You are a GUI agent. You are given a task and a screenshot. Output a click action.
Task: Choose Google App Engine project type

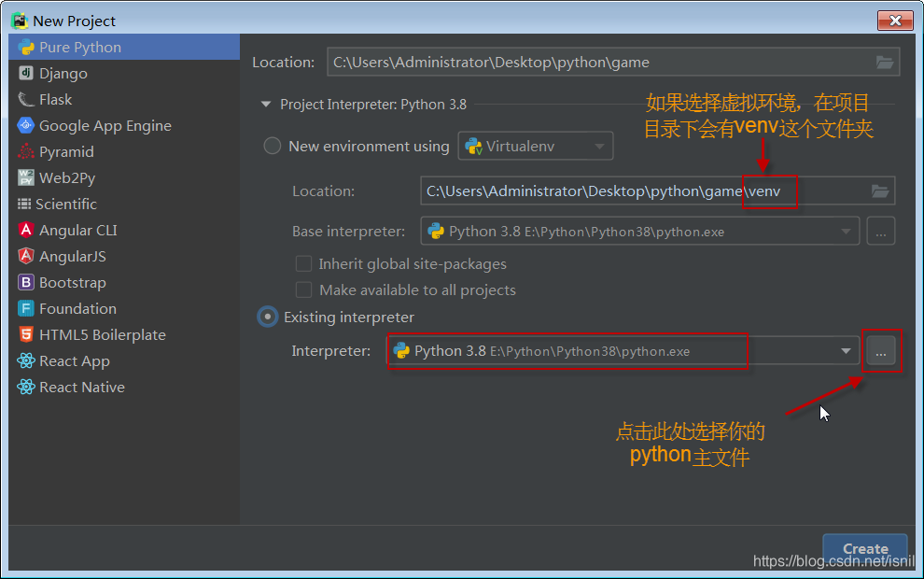click(x=124, y=125)
